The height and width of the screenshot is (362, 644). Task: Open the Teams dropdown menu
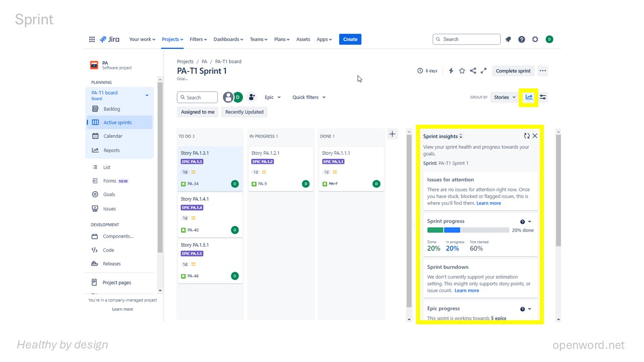point(259,39)
